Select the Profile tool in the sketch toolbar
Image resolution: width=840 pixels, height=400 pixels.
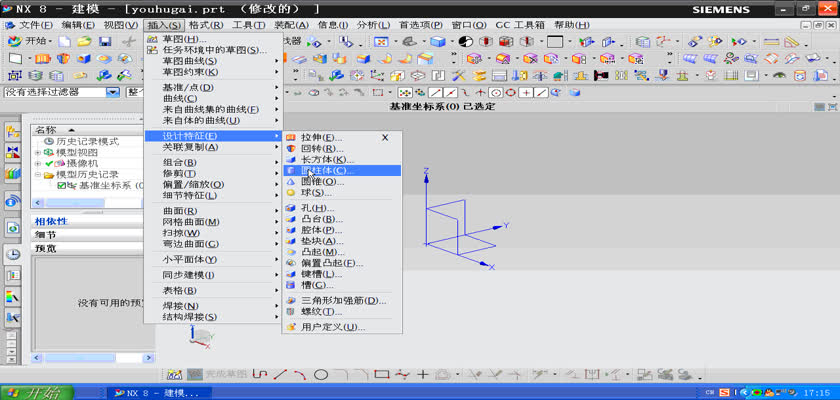tap(259, 375)
